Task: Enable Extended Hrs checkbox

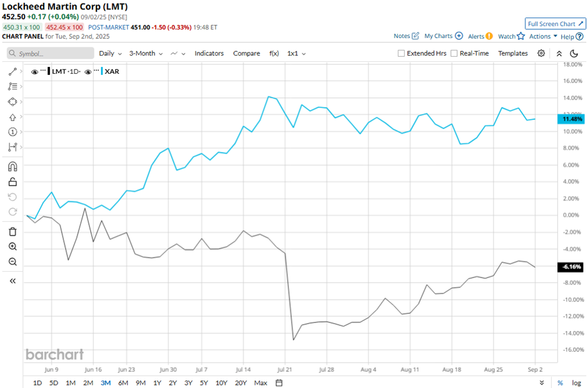Action: tap(401, 53)
